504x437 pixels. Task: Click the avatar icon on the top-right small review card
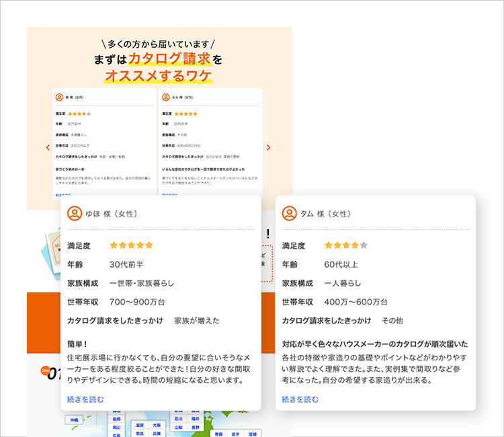click(x=166, y=97)
